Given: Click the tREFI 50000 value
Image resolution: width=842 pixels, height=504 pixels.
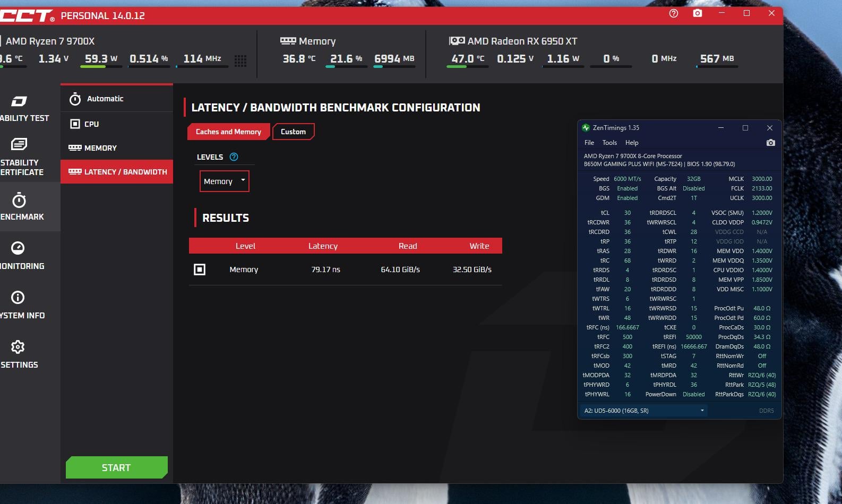Looking at the screenshot, I should coord(693,337).
